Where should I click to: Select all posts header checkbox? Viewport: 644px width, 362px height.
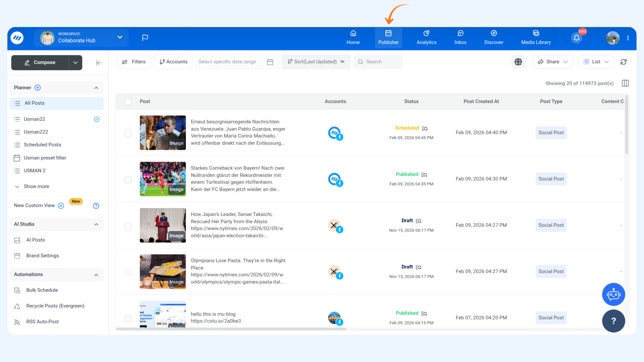[128, 102]
